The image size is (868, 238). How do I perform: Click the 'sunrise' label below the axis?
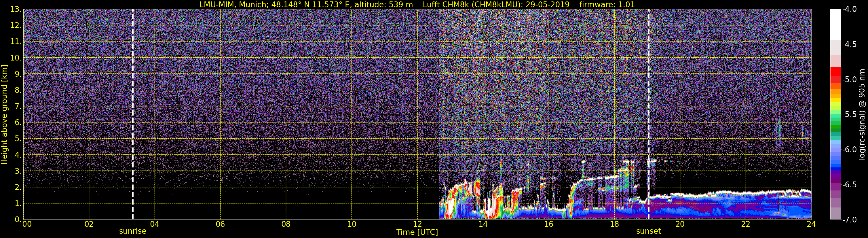coord(133,231)
